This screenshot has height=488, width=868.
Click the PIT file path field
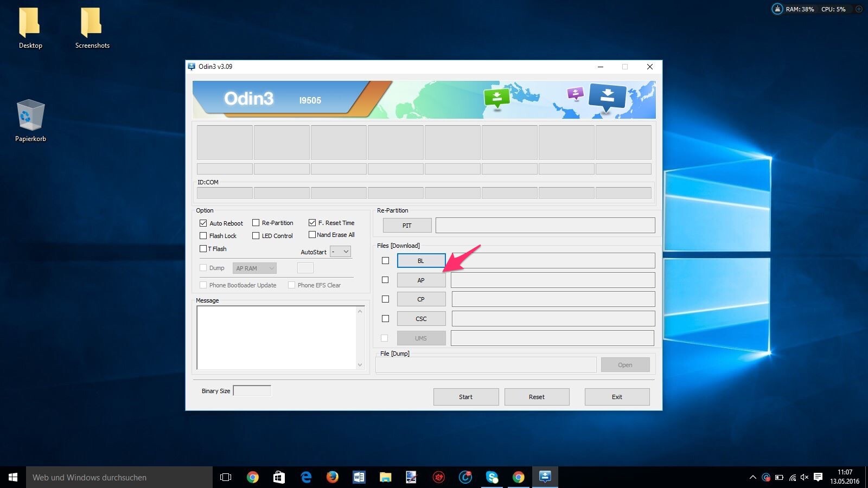click(545, 225)
